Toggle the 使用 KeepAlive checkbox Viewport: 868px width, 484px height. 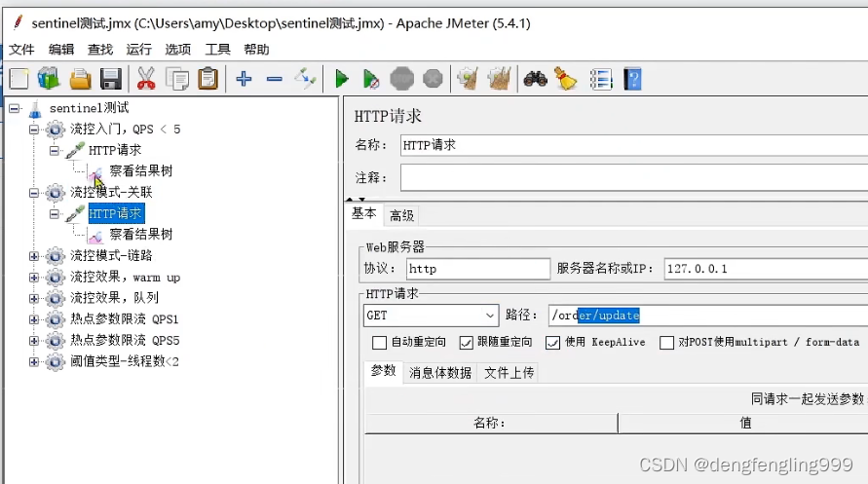click(552, 343)
